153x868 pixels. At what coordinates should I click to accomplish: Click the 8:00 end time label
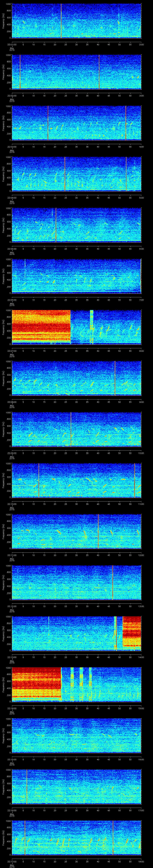click(x=141, y=351)
